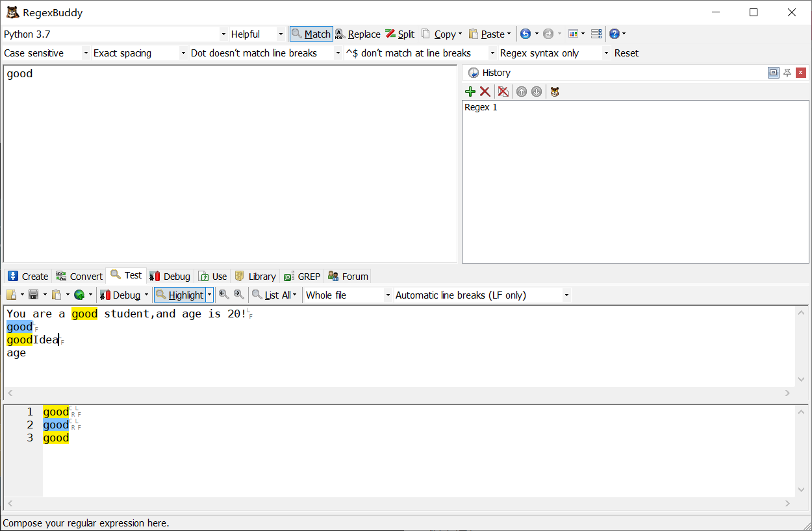This screenshot has height=531, width=812.
Task: Click the Save test file disk icon
Action: click(x=34, y=295)
